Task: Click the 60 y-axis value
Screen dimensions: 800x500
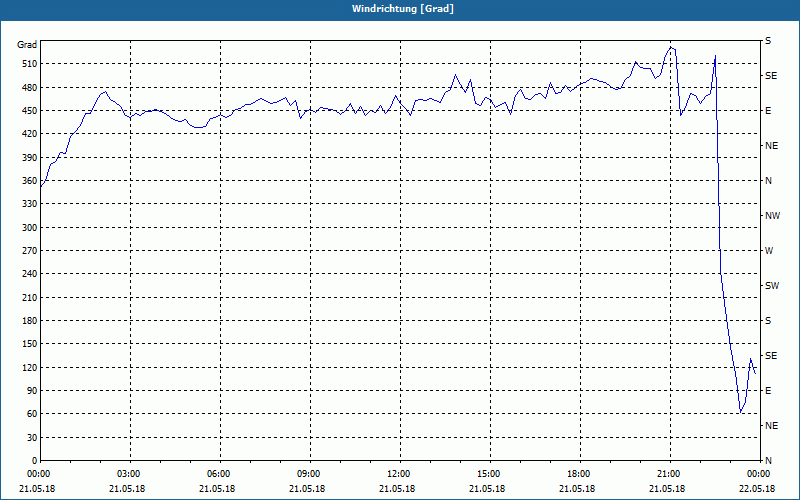Action: (x=32, y=414)
